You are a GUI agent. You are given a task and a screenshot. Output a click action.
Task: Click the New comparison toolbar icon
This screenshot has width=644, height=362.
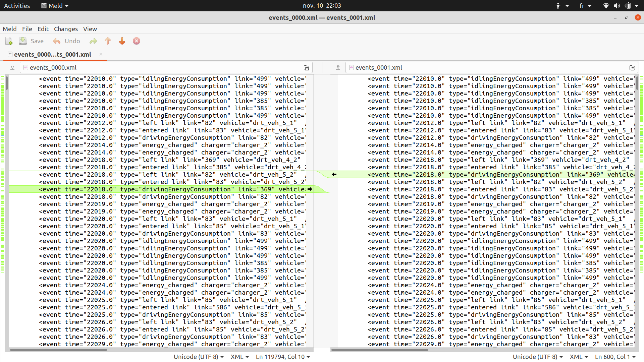pos(9,41)
